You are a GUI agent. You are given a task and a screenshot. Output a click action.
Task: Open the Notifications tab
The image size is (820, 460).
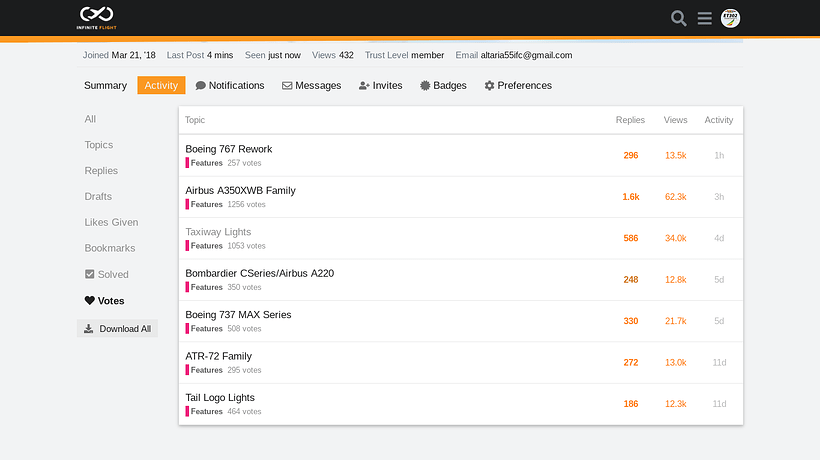230,85
